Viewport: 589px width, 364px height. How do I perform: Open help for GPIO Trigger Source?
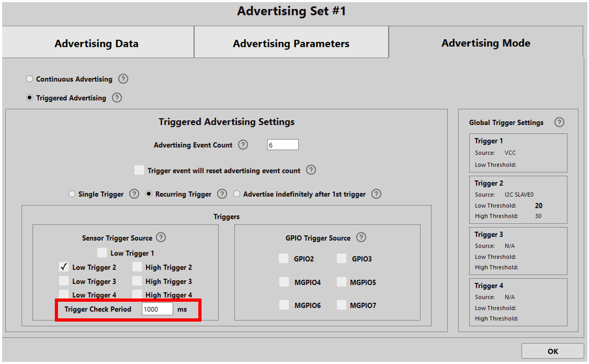pyautogui.click(x=361, y=237)
